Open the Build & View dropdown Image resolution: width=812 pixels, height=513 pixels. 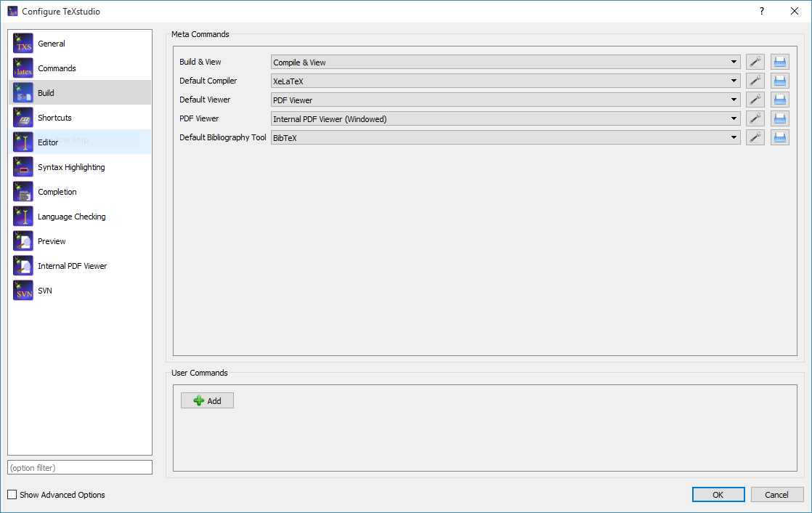click(x=506, y=62)
